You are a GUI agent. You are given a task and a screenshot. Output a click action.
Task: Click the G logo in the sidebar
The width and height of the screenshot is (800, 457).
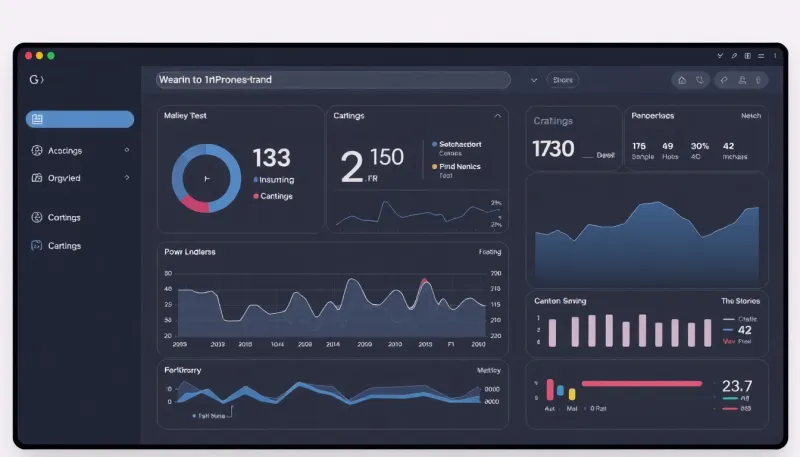36,80
